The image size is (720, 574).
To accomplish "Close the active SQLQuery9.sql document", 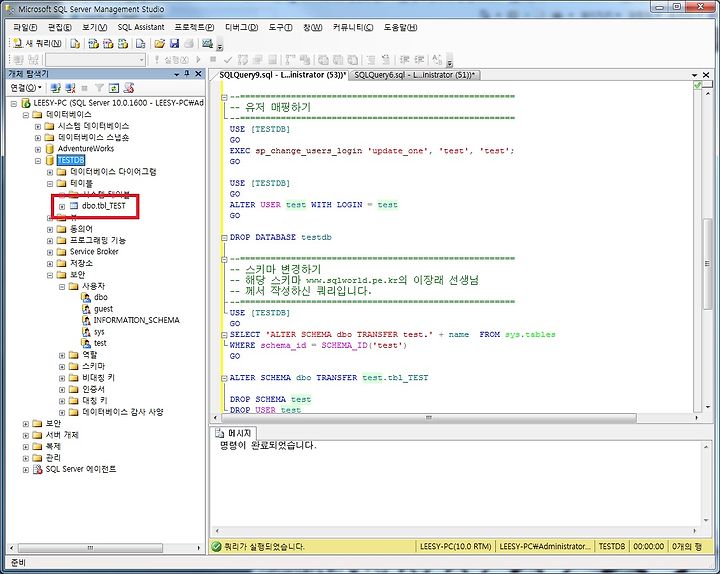I will point(706,75).
